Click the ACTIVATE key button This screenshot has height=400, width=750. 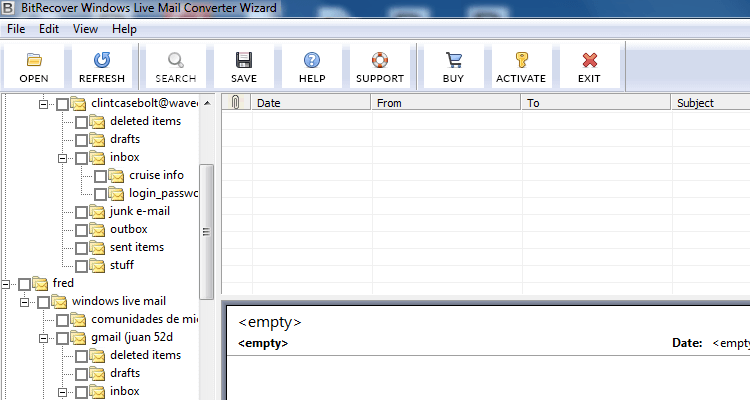coord(521,67)
